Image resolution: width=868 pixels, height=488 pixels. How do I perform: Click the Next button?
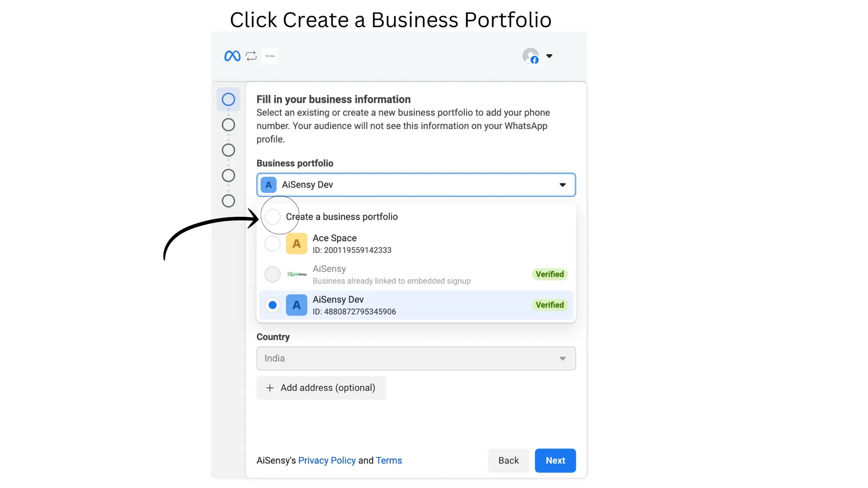(555, 460)
